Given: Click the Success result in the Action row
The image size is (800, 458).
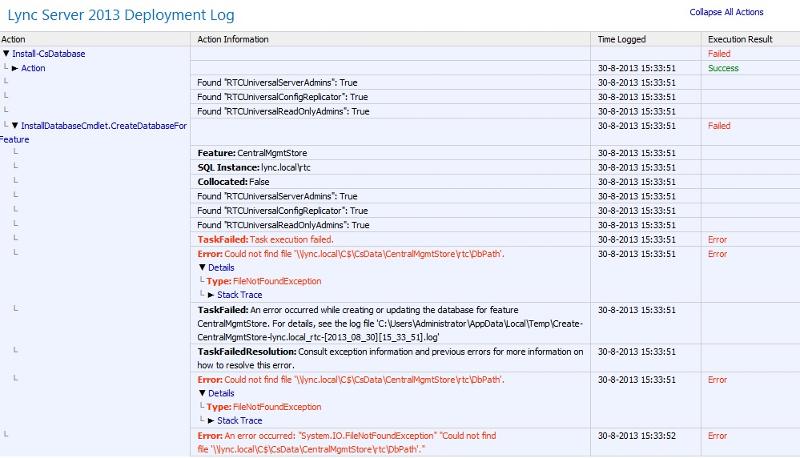Looking at the screenshot, I should pos(723,68).
